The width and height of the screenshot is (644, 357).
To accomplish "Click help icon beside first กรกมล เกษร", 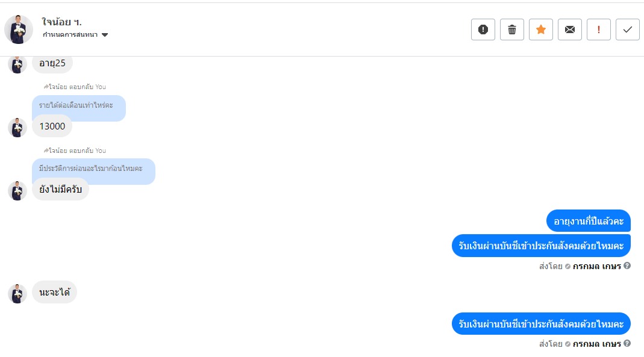I will click(627, 265).
